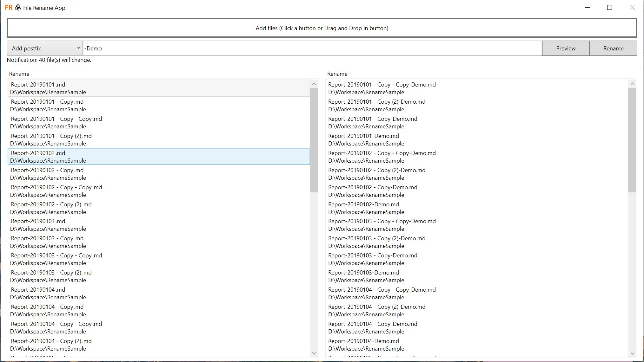Click left list scroll-down arrow
The image size is (644, 362).
point(314,353)
